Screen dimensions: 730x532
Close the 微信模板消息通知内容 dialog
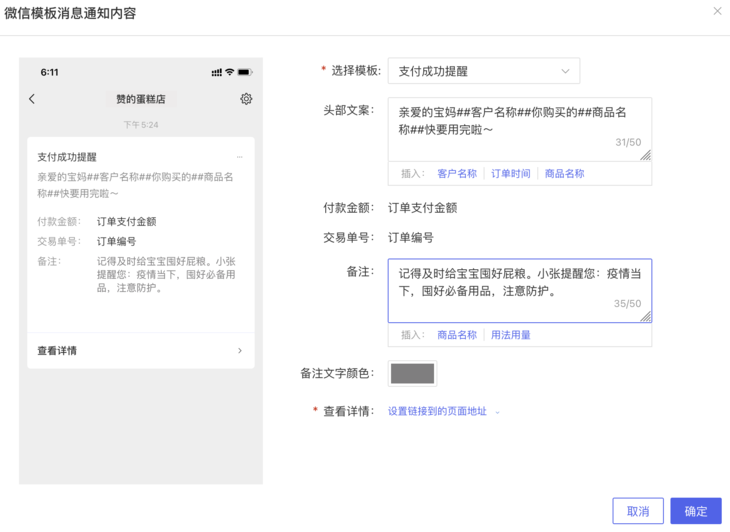pos(717,11)
